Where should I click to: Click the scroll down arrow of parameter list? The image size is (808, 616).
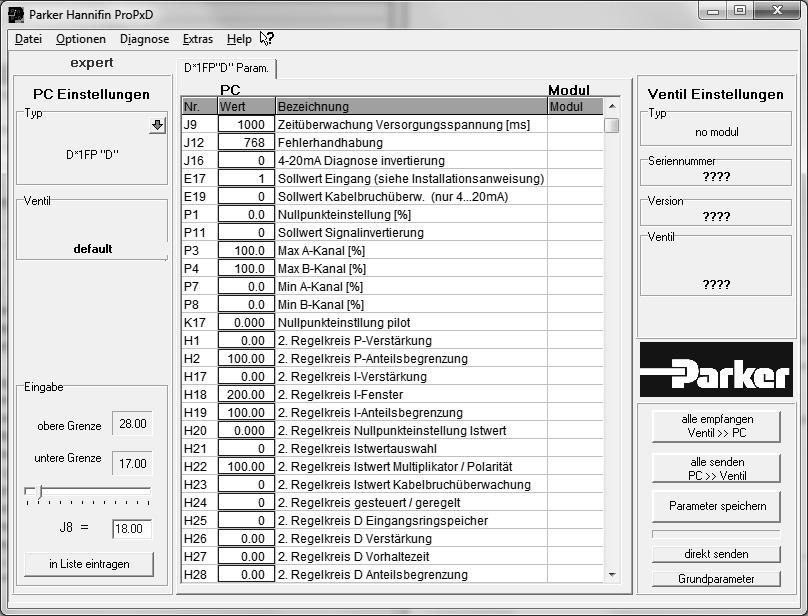pyautogui.click(x=612, y=575)
